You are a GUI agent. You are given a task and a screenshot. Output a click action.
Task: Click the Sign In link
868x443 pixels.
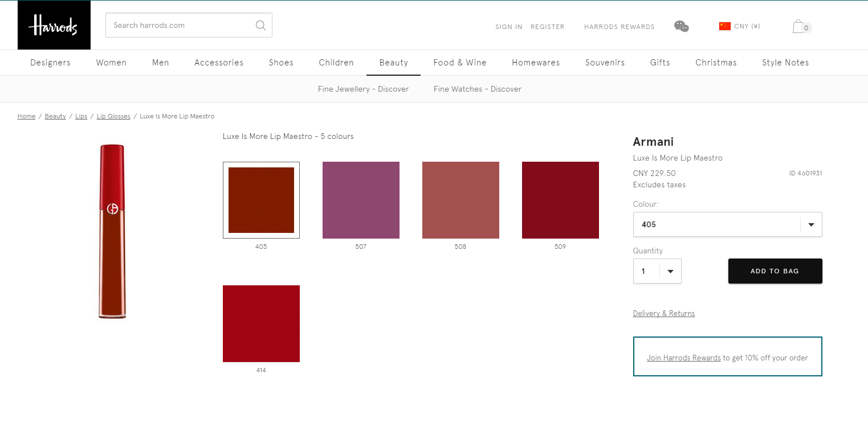[509, 27]
